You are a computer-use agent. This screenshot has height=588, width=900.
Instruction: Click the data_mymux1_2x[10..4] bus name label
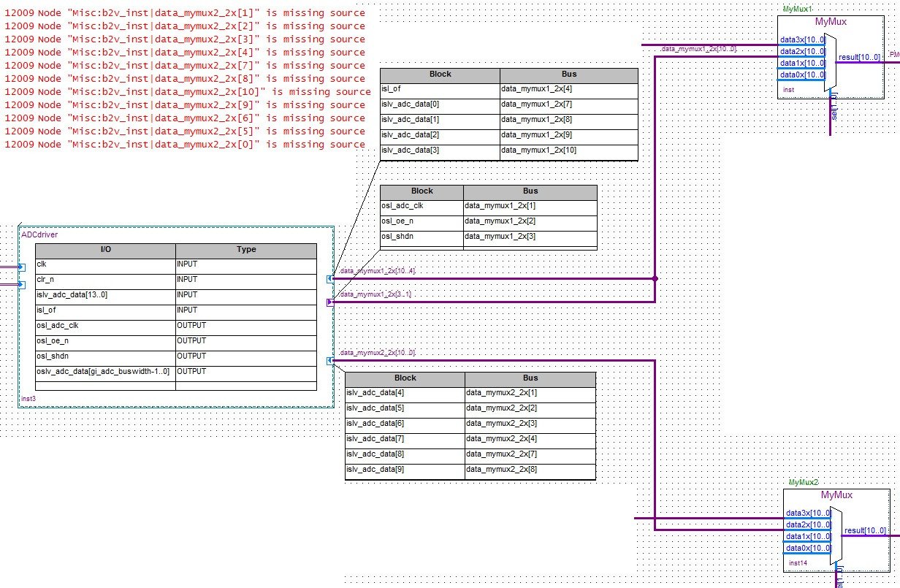pos(376,270)
